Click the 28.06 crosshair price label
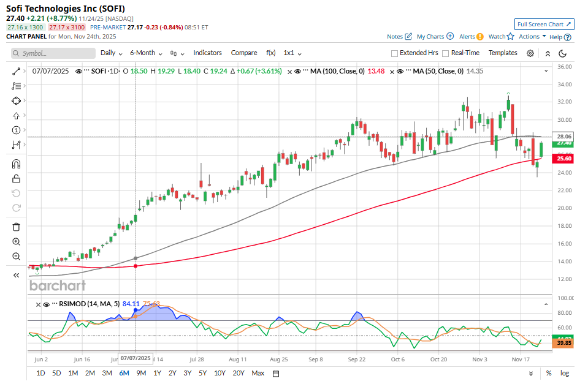The width and height of the screenshot is (588, 384). [563, 137]
